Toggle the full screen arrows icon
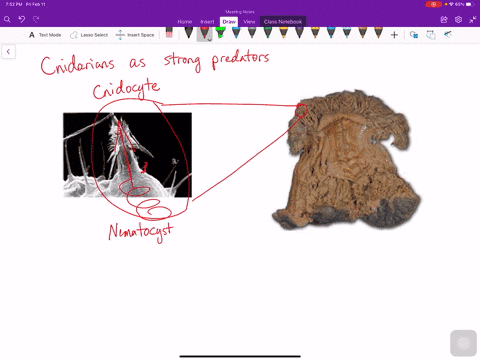The width and height of the screenshot is (480, 360). click(x=473, y=20)
